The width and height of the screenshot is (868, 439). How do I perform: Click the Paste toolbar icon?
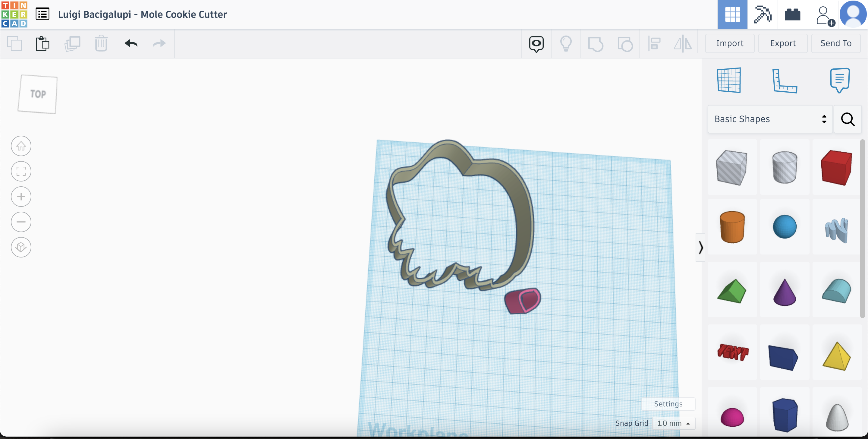42,43
